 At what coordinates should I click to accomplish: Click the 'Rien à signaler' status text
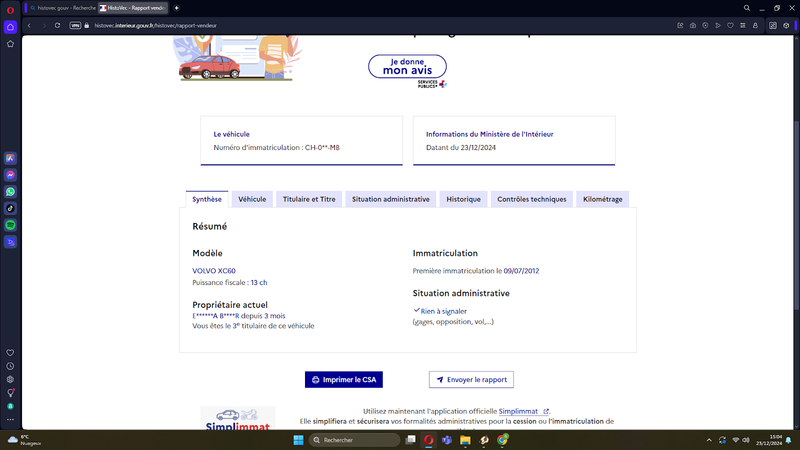[x=443, y=311]
